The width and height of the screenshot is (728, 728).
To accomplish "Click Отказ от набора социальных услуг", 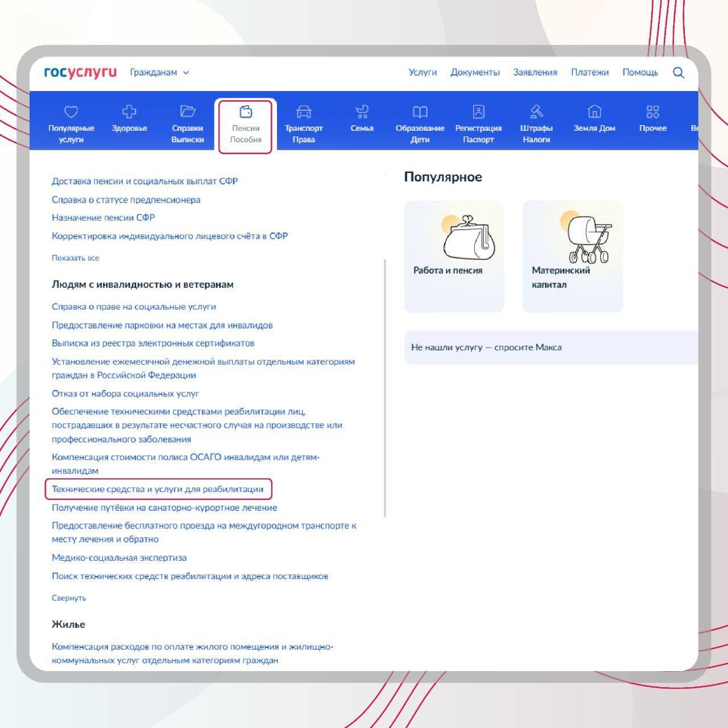I will coord(126,394).
